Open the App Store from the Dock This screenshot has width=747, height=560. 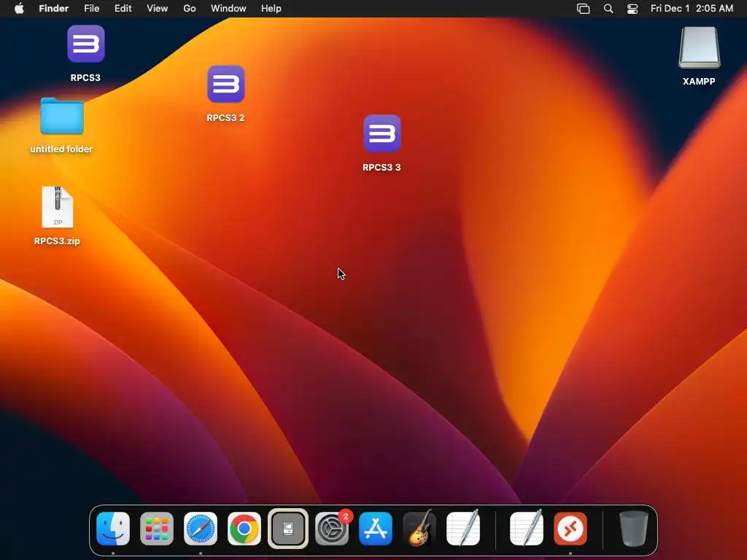[376, 529]
